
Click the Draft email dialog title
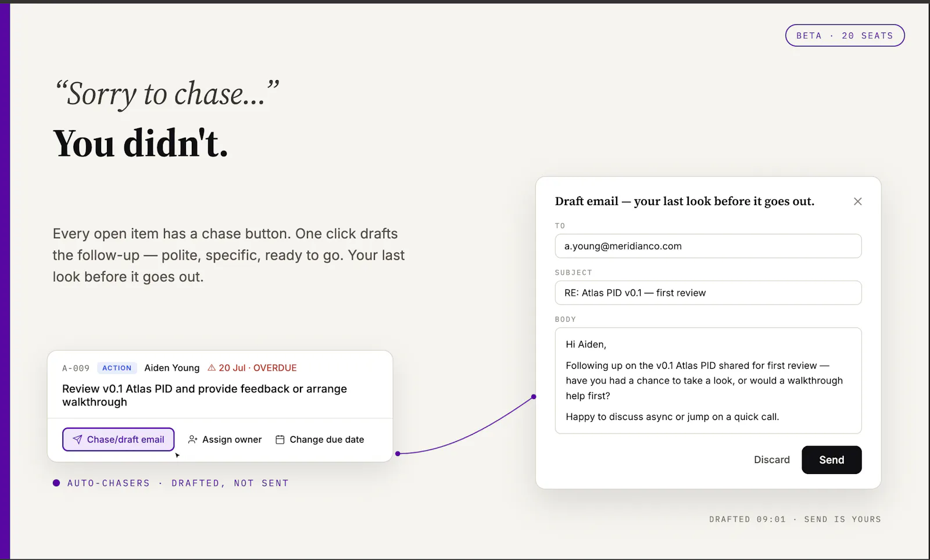click(x=684, y=202)
